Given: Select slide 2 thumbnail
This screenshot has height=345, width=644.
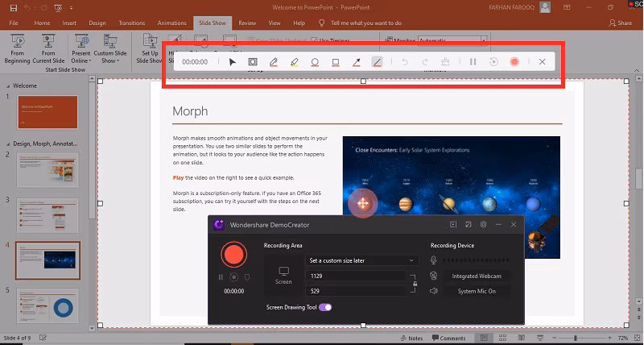Looking at the screenshot, I should (x=47, y=170).
